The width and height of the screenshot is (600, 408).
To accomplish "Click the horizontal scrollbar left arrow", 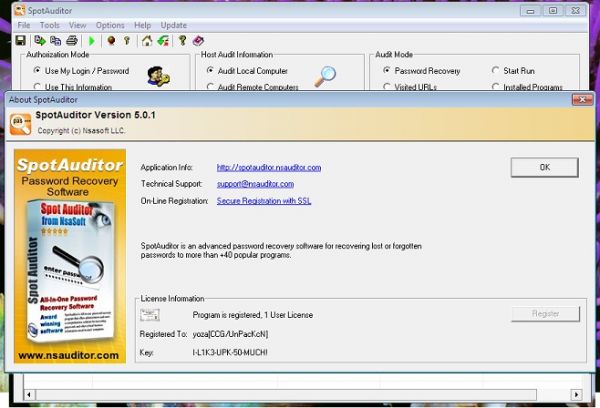I will [x=29, y=395].
